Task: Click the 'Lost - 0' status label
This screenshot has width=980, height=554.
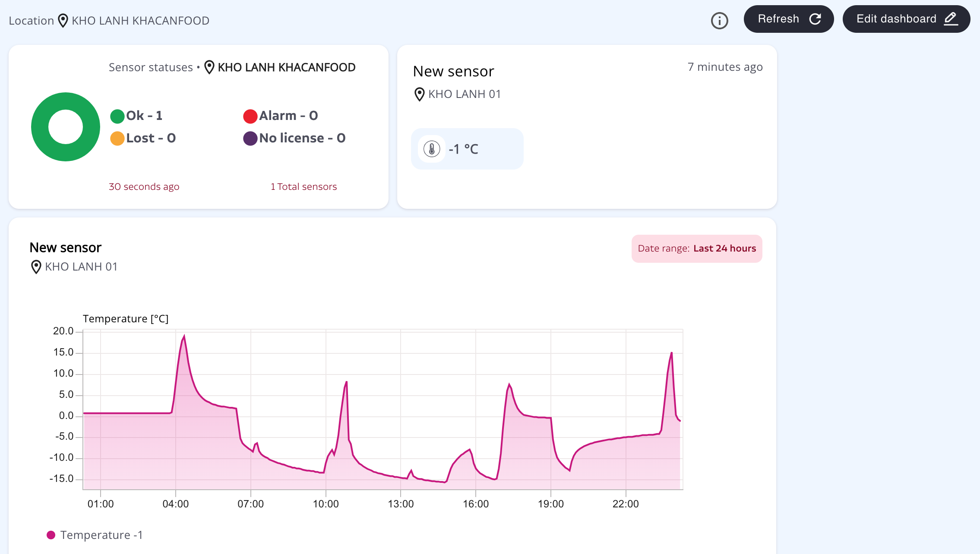Action: pyautogui.click(x=151, y=138)
